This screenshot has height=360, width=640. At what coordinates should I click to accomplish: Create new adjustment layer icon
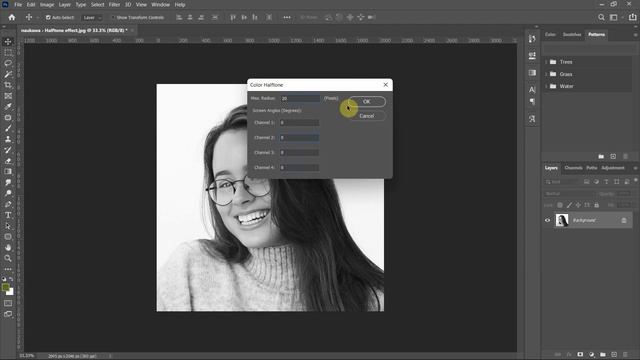point(591,354)
